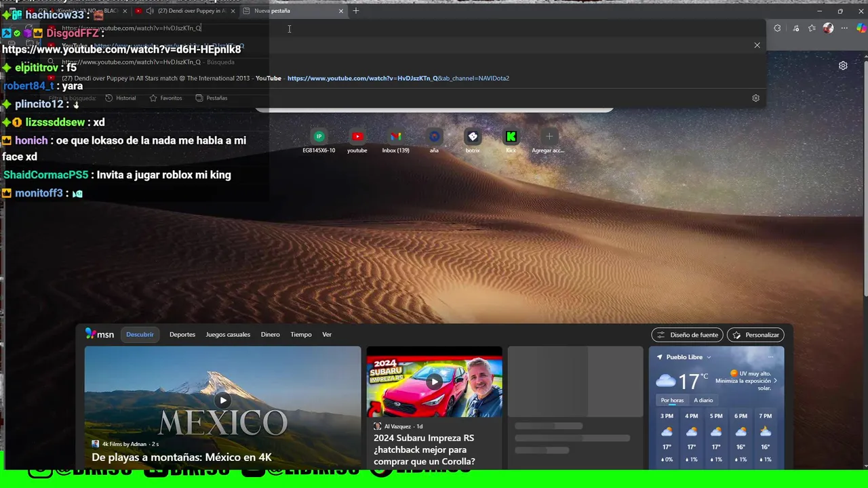Switch to the Nueva pestaña tab
The height and width of the screenshot is (488, 868).
pyautogui.click(x=293, y=11)
